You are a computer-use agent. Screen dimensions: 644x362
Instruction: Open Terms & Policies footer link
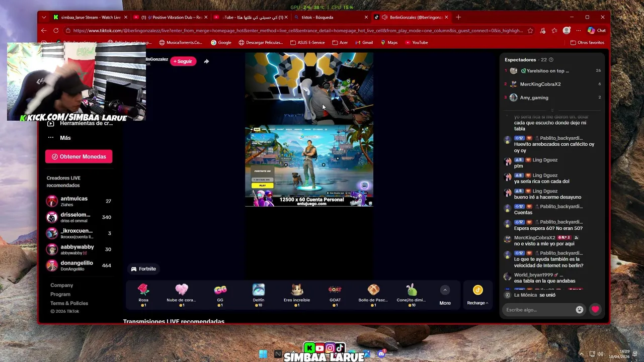(x=69, y=303)
